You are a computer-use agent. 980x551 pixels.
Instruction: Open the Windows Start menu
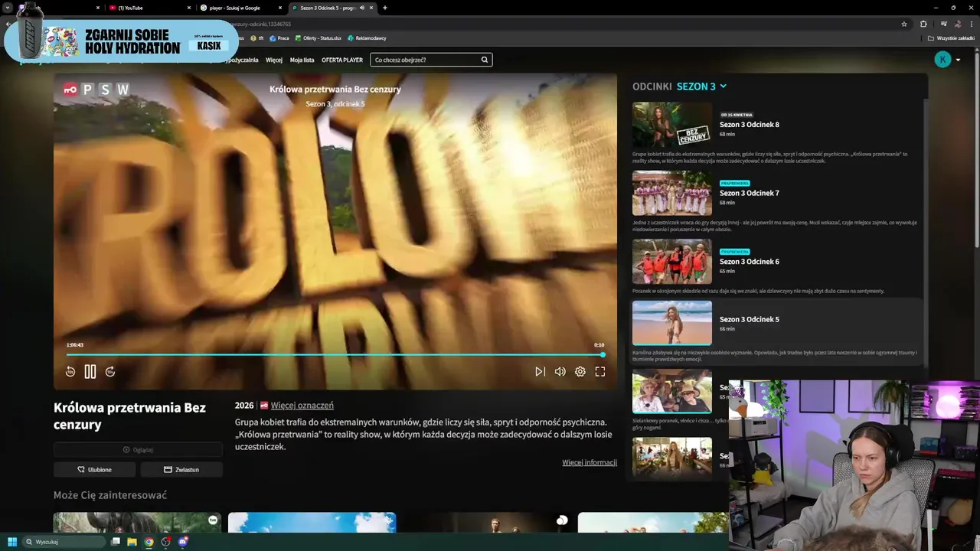tap(12, 542)
